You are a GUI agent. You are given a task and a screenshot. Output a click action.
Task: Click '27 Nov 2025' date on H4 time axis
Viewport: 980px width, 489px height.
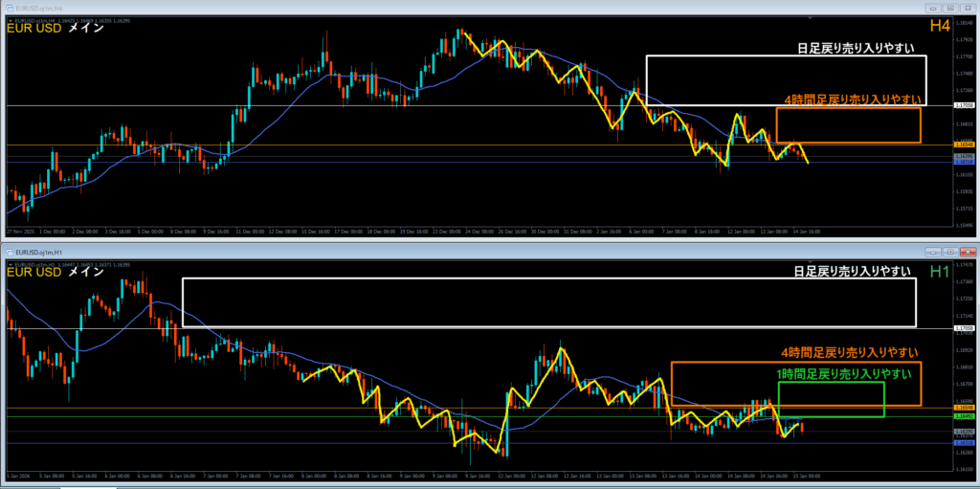point(19,232)
